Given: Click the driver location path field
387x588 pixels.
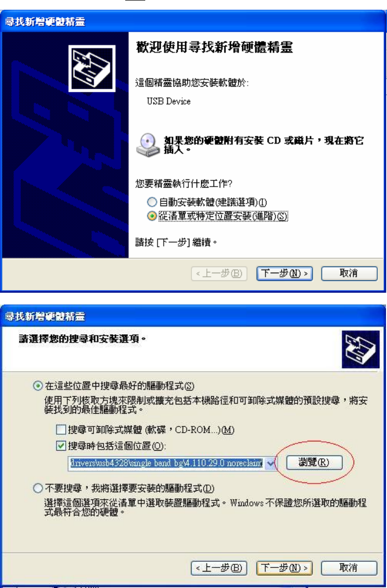Looking at the screenshot, I should (x=167, y=463).
